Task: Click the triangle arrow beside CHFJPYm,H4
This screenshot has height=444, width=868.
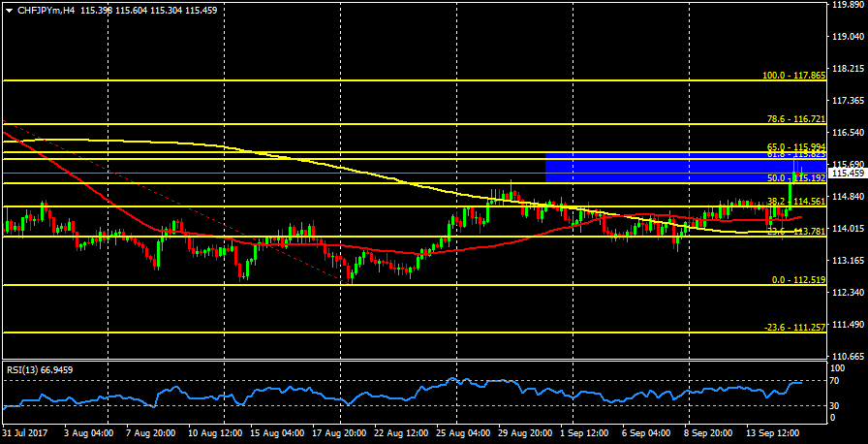Action: point(9,10)
